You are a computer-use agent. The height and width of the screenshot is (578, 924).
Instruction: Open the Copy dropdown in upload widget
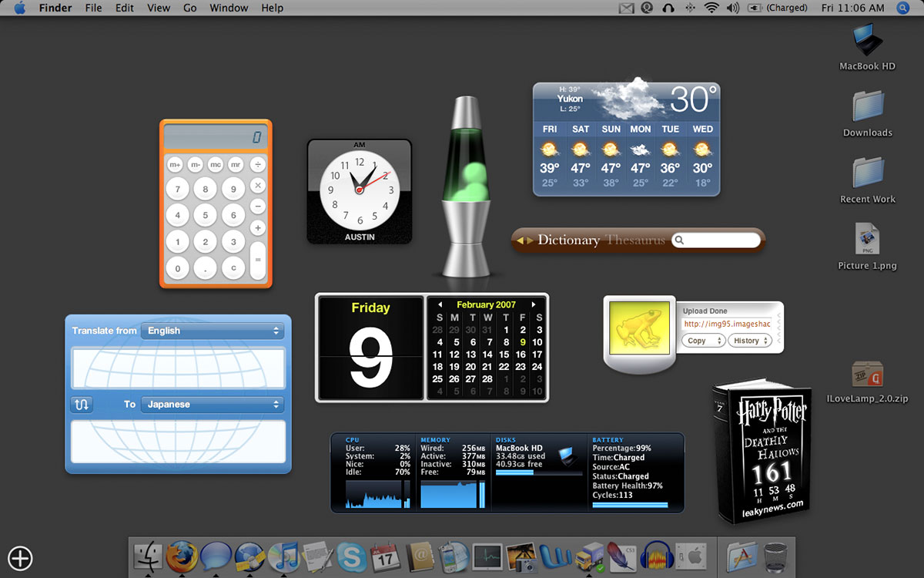(704, 341)
